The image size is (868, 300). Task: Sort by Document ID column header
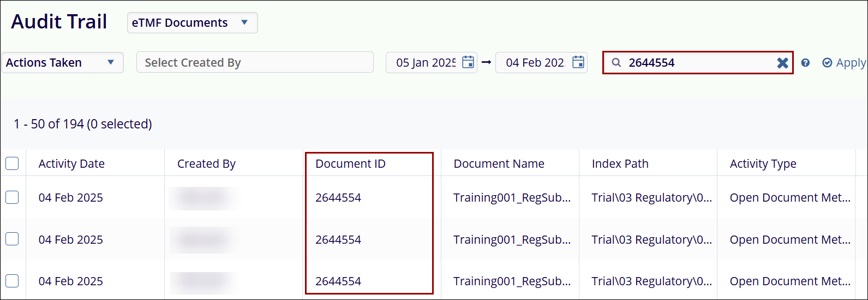[x=350, y=163]
